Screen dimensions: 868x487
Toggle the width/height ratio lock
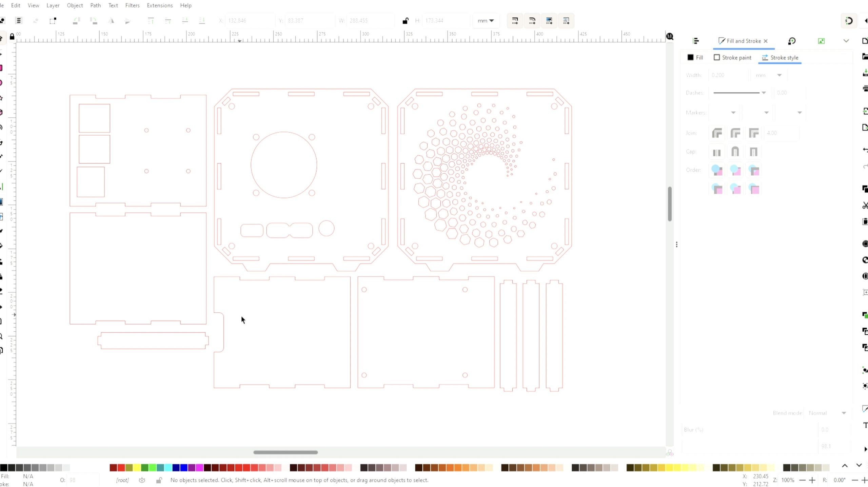click(405, 21)
